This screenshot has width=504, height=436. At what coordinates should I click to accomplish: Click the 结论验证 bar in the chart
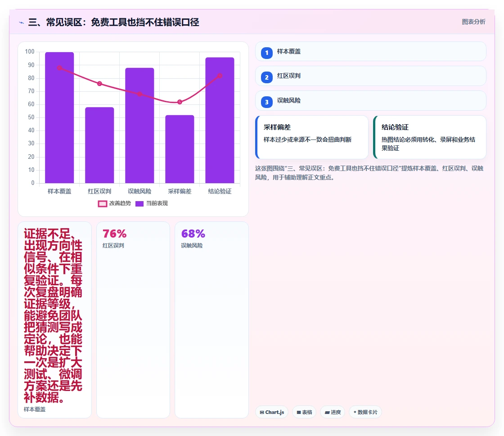(x=220, y=120)
